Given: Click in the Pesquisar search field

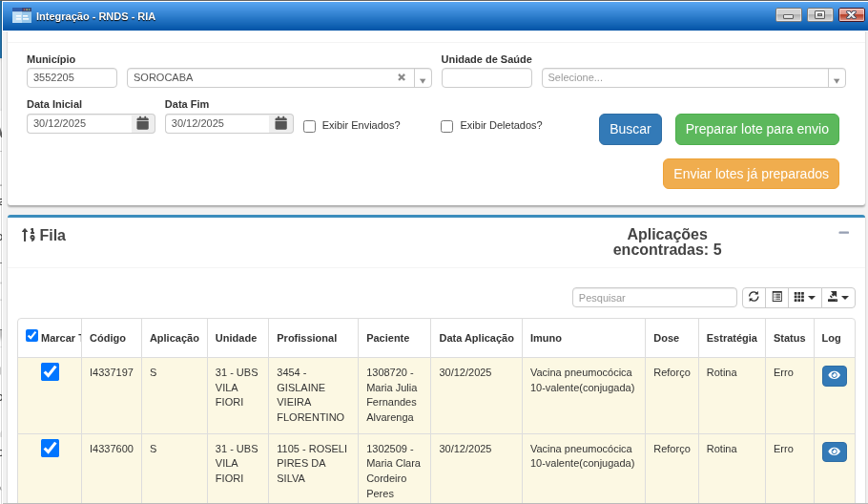Looking at the screenshot, I should point(654,298).
